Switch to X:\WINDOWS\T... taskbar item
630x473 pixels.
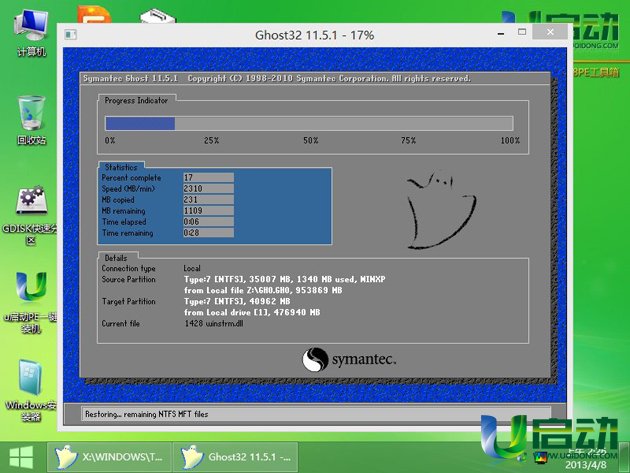pyautogui.click(x=109, y=457)
